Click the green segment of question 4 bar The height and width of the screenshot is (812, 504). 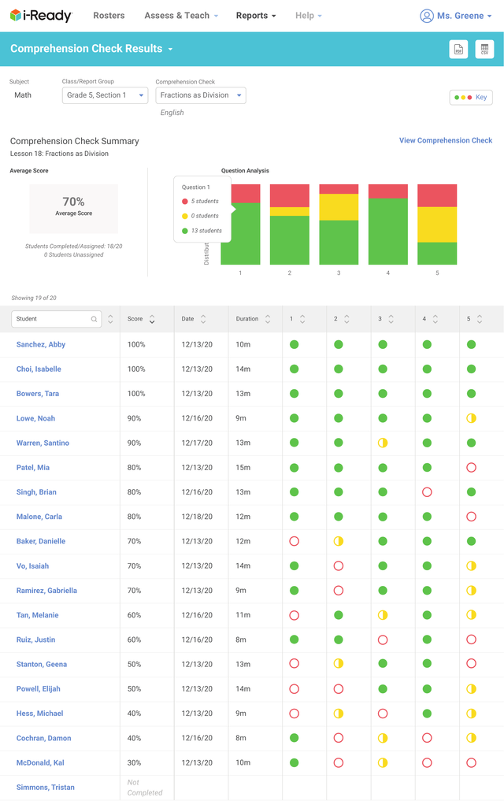pos(388,232)
